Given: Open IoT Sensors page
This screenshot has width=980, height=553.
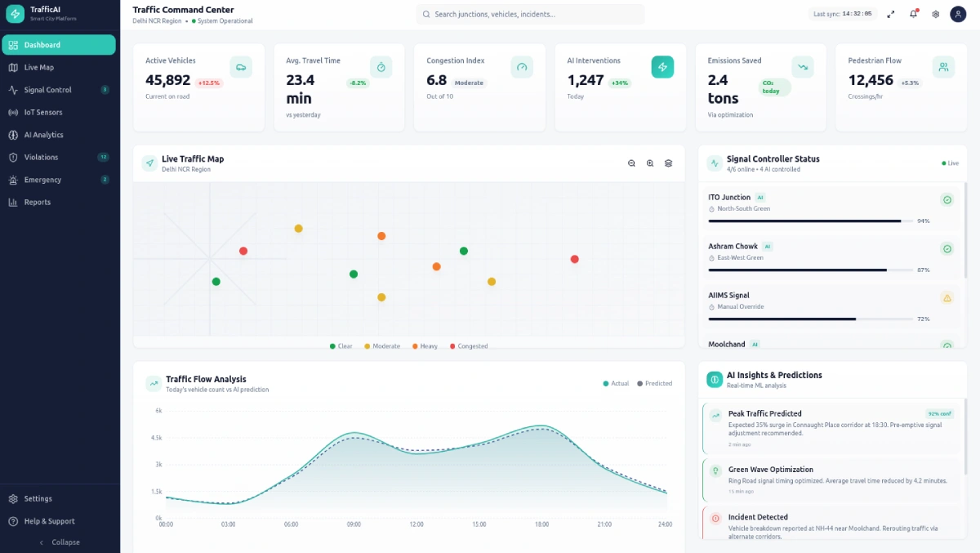Looking at the screenshot, I should [59, 112].
